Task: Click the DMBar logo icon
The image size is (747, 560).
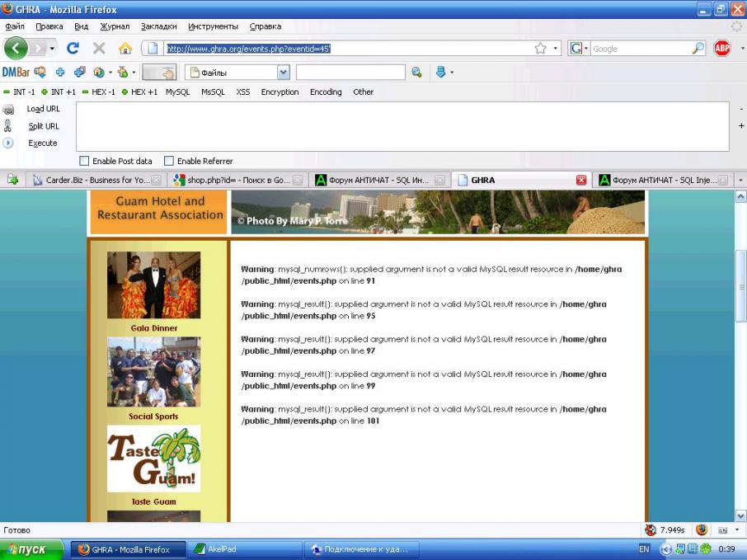Action: [x=16, y=73]
